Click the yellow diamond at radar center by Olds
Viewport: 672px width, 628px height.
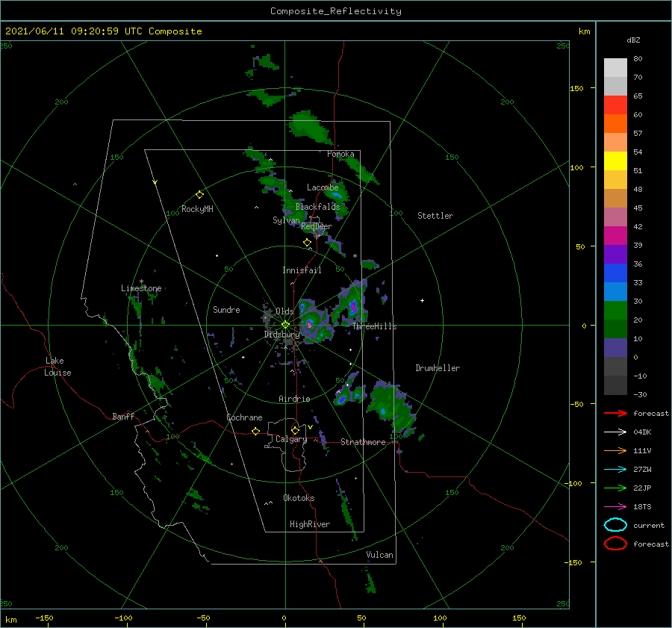[x=285, y=325]
